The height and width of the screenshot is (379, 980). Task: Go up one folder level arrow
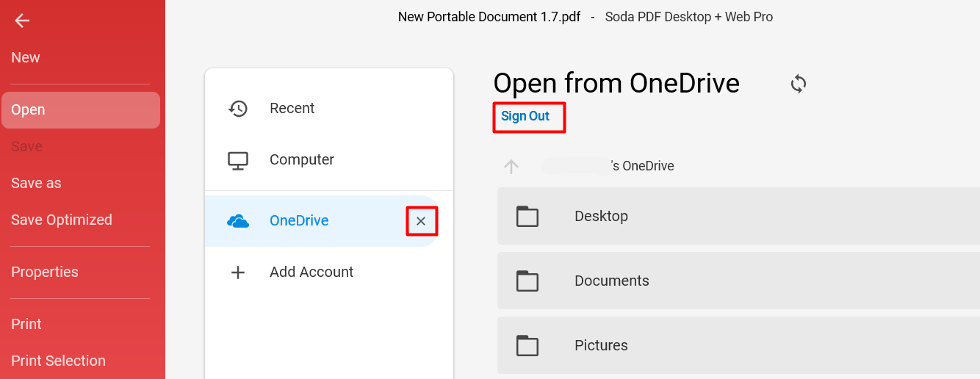click(511, 167)
